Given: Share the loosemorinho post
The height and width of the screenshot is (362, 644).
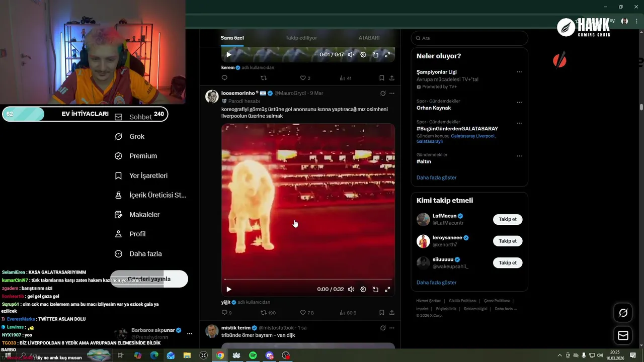Looking at the screenshot, I should (392, 313).
